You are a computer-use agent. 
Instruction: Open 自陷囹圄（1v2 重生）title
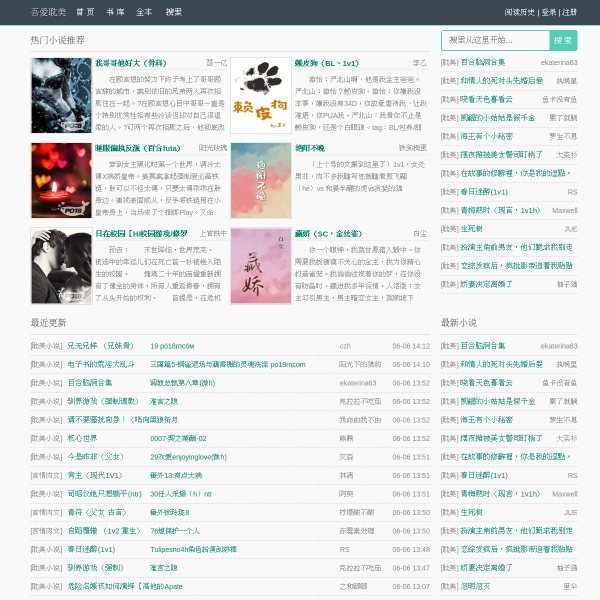104,531
